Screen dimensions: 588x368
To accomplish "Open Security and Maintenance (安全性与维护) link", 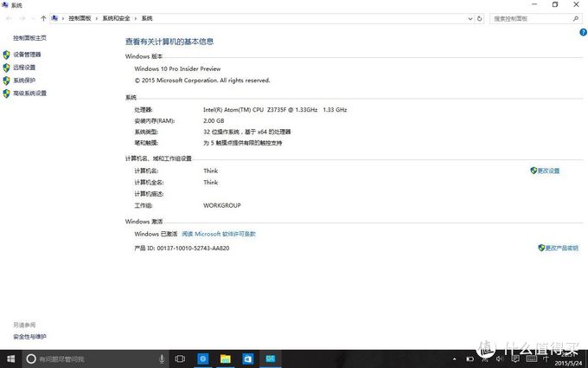I will tap(30, 337).
